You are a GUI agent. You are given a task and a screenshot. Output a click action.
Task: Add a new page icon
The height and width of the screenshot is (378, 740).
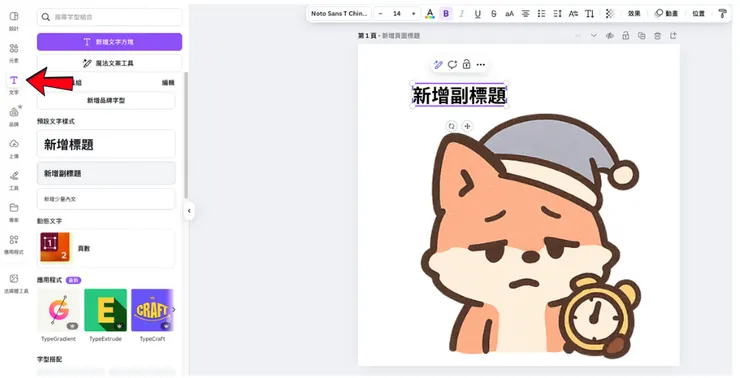[x=673, y=36]
